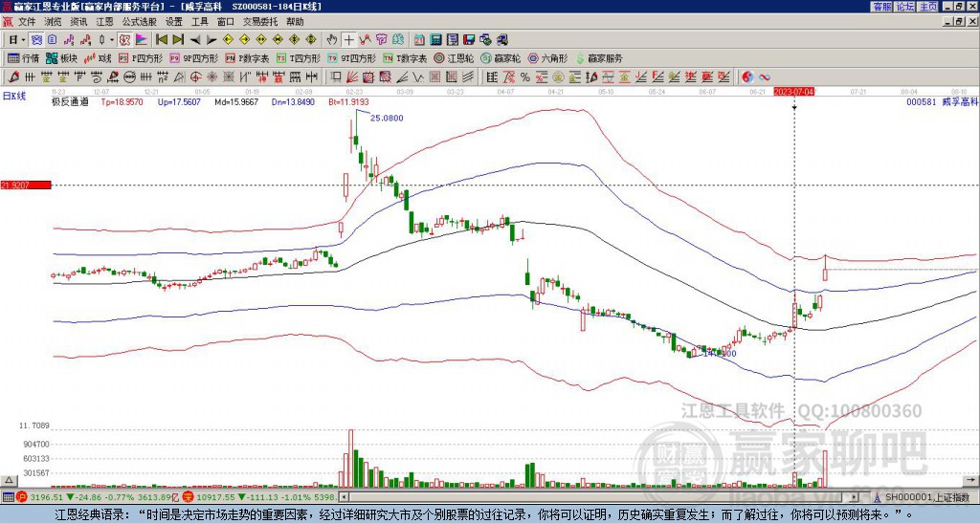Open the 9T四方形 tool
Screen dimensions: 980x524
point(351,58)
